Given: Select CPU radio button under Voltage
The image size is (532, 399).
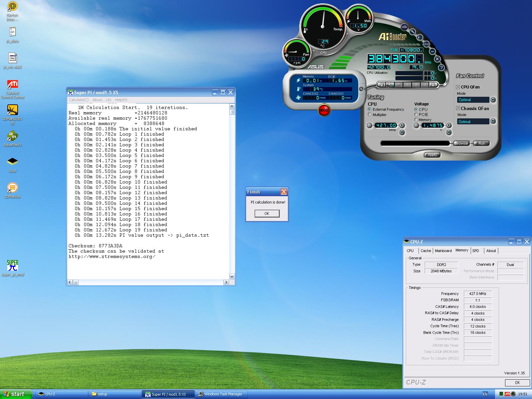Looking at the screenshot, I should point(416,109).
